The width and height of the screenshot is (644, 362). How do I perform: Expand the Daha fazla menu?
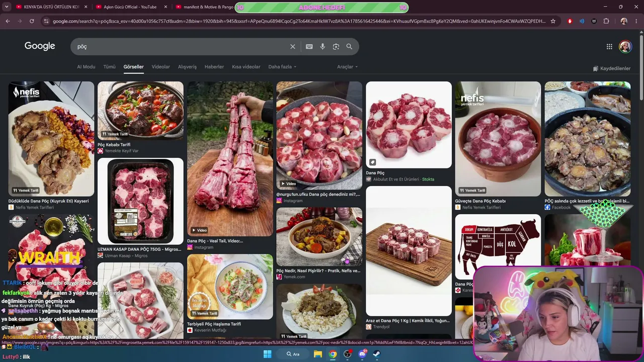[282, 67]
